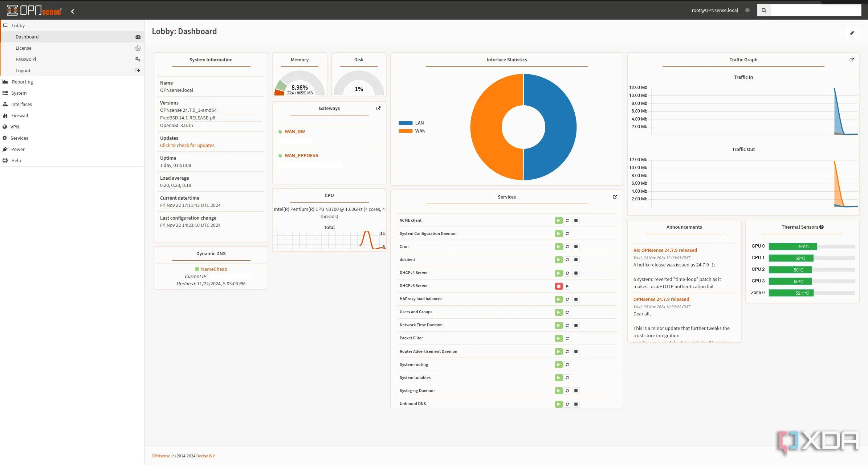Click the search magnifier icon in the header

pos(763,10)
